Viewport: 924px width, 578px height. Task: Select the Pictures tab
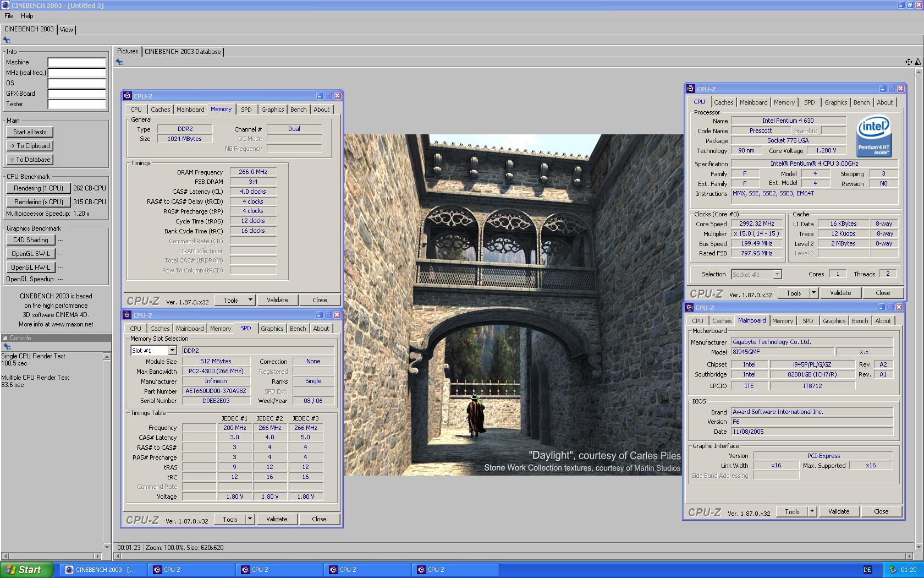pyautogui.click(x=128, y=51)
